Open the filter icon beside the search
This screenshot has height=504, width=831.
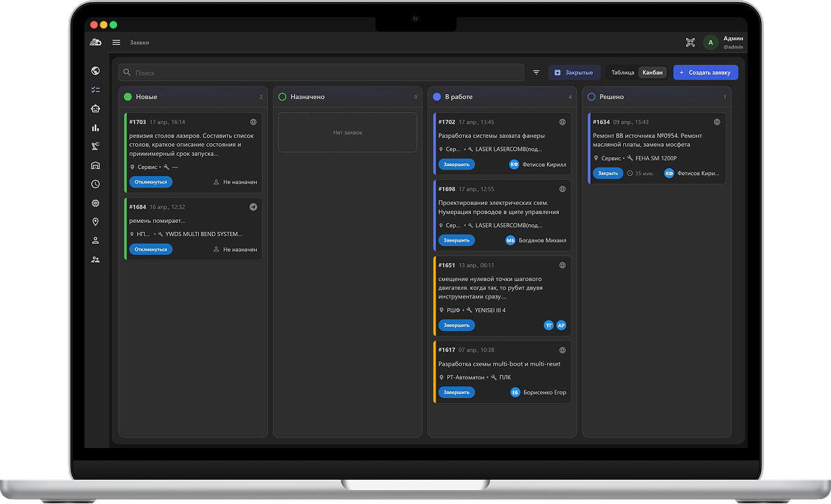click(x=536, y=73)
